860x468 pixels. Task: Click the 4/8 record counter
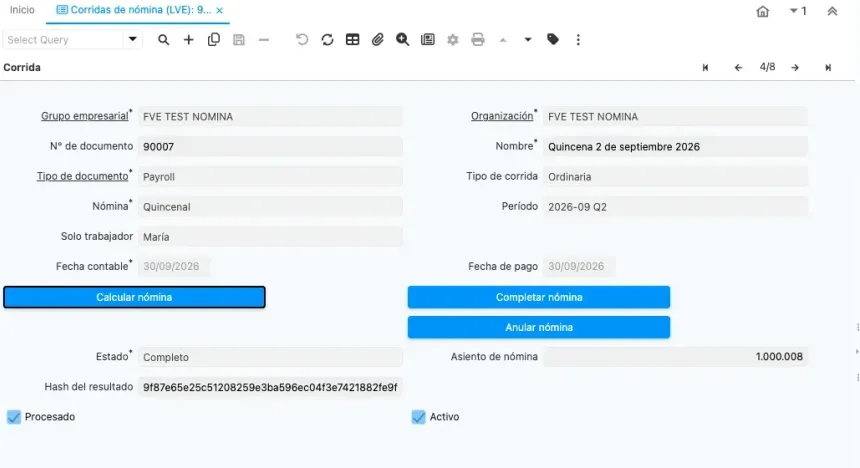click(x=767, y=67)
